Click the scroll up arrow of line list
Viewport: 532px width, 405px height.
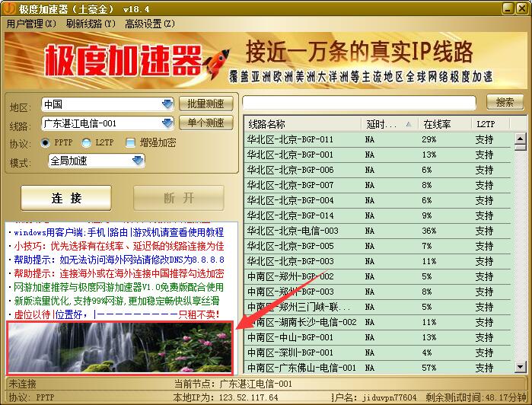(x=520, y=138)
